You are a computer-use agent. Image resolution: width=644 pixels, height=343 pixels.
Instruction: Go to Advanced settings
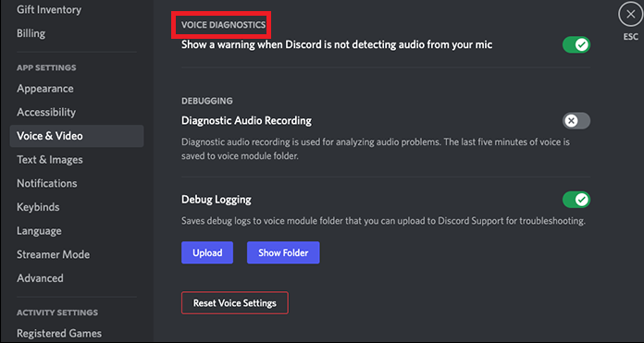[41, 278]
